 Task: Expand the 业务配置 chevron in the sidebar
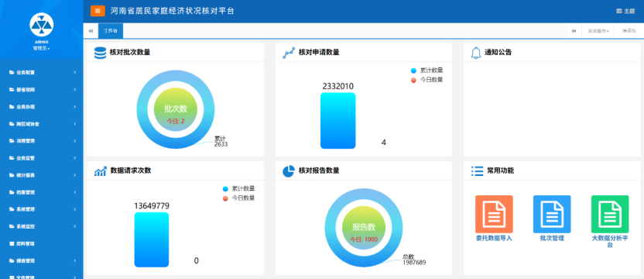click(75, 72)
